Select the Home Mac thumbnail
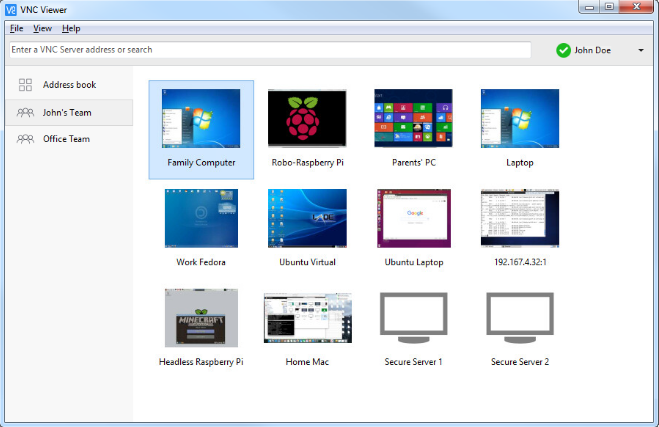 pos(308,318)
